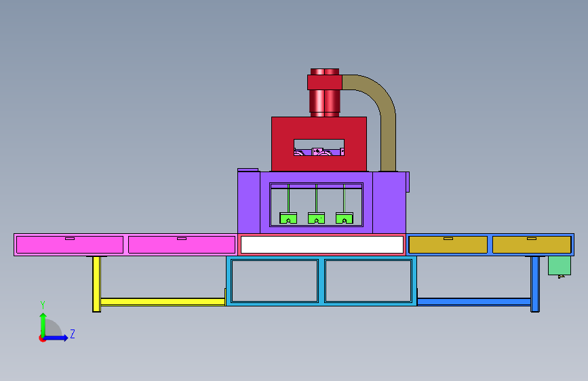Select the second pink conveyor panel
The height and width of the screenshot is (381, 588).
pyautogui.click(x=182, y=245)
